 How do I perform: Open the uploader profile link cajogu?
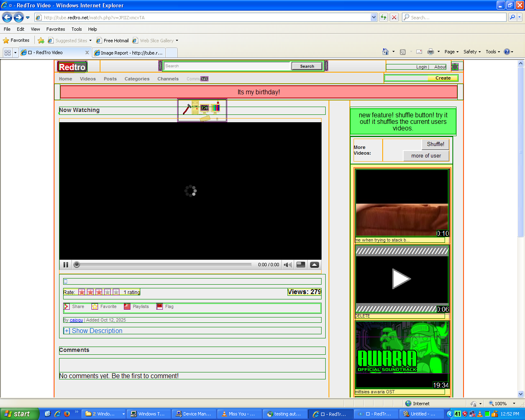(x=76, y=320)
